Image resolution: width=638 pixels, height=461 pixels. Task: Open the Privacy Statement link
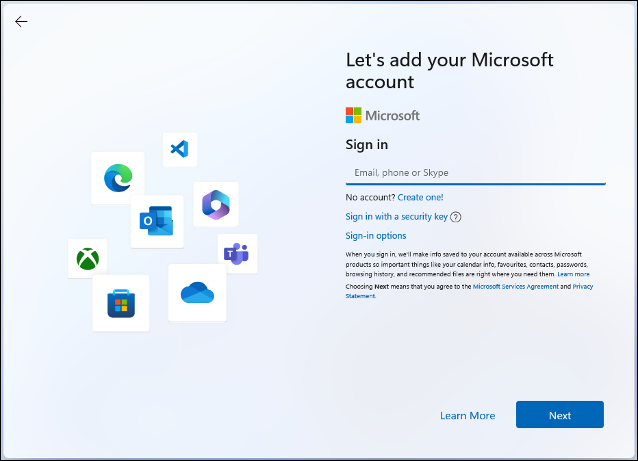tap(583, 286)
